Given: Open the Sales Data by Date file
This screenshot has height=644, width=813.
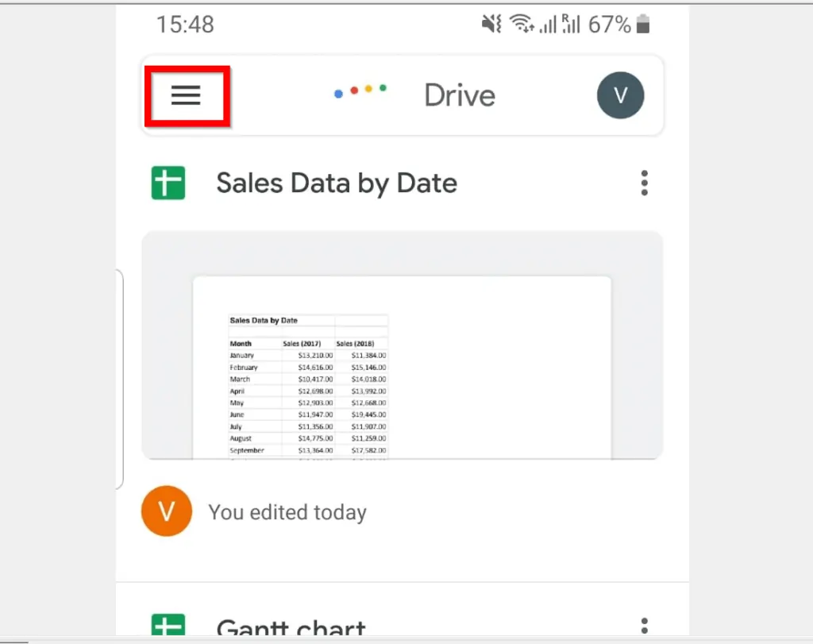Looking at the screenshot, I should tap(336, 183).
